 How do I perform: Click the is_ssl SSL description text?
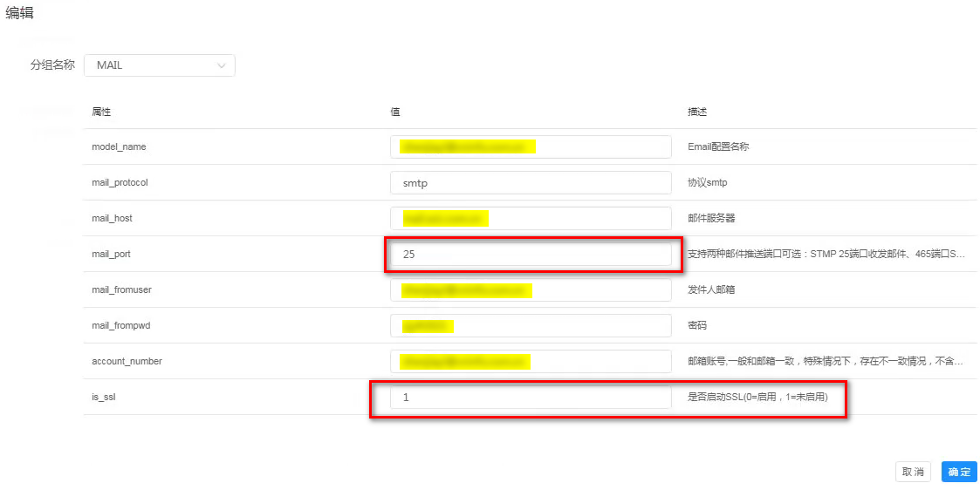pos(757,398)
